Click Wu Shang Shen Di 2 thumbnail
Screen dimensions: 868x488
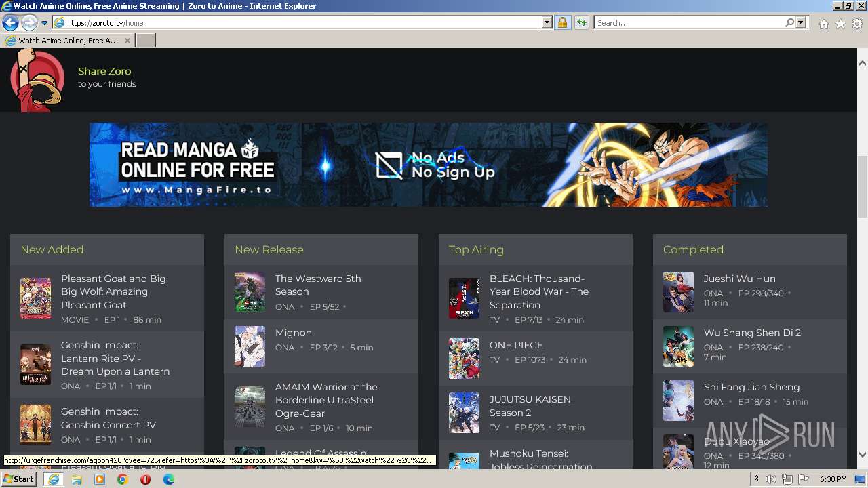pos(678,346)
